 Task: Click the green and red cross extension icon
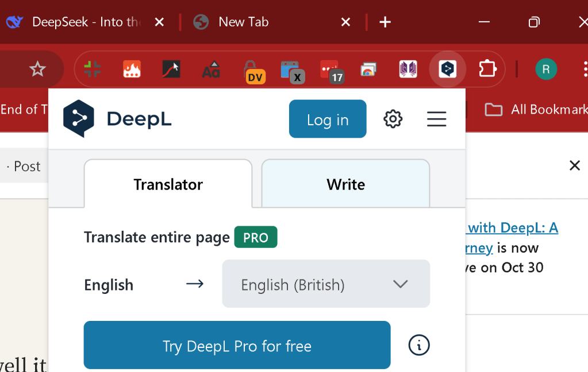(92, 69)
